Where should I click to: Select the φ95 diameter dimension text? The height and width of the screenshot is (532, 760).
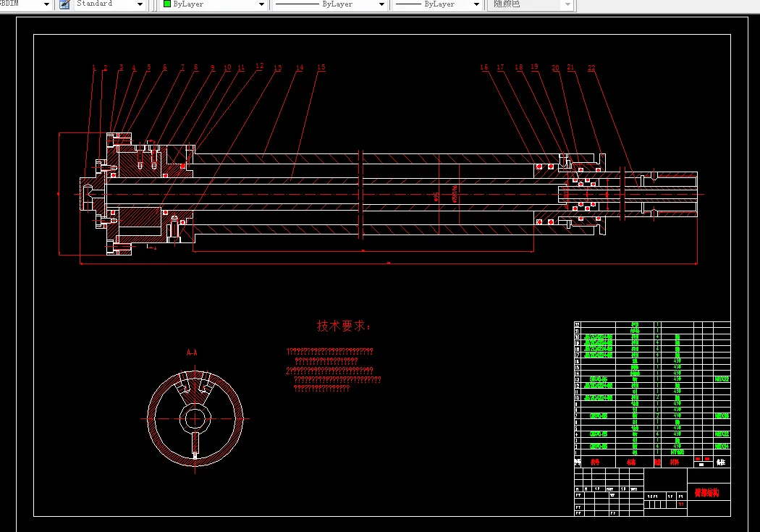436,196
